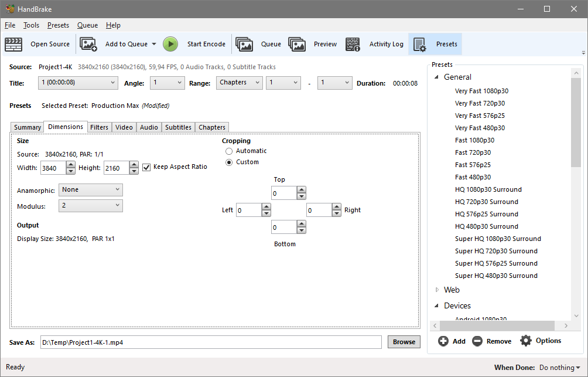The width and height of the screenshot is (588, 377).
Task: Decrease Bottom crop value
Action: pos(302,230)
